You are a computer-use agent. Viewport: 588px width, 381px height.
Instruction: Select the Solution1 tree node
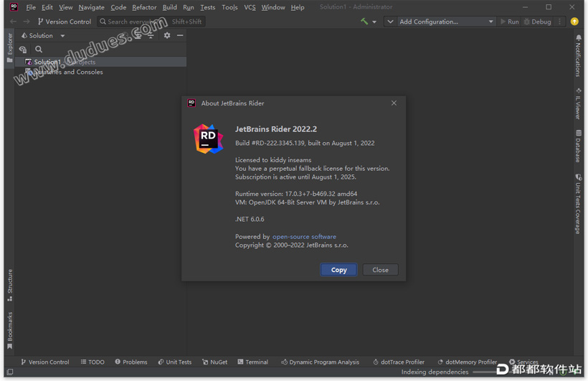coord(100,62)
